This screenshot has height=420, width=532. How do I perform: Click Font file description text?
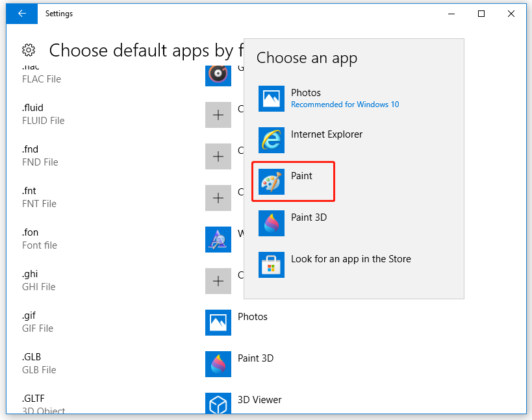[x=40, y=245]
